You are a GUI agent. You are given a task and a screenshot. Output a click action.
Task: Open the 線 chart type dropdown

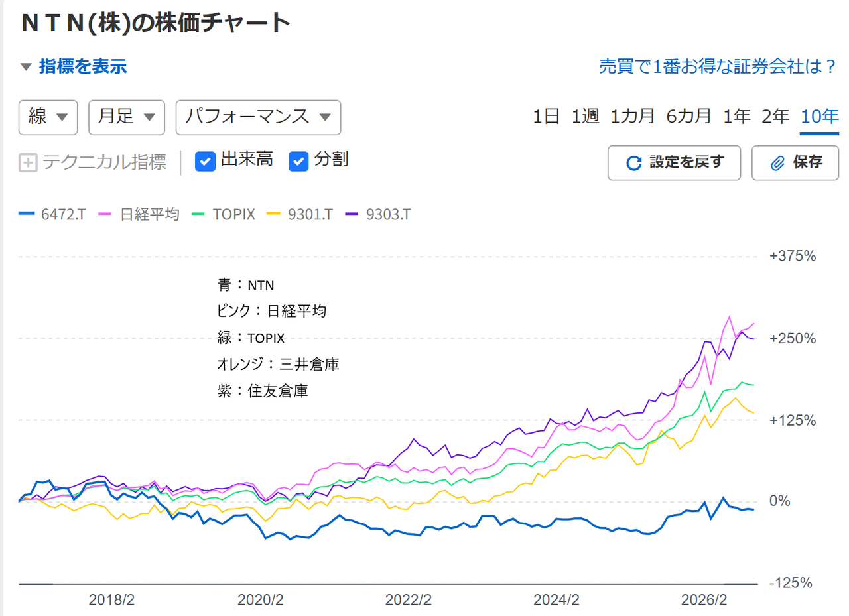point(48,117)
